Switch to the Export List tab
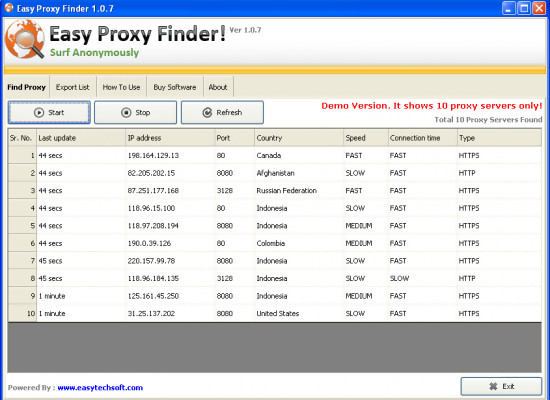550x400 pixels. point(73,87)
